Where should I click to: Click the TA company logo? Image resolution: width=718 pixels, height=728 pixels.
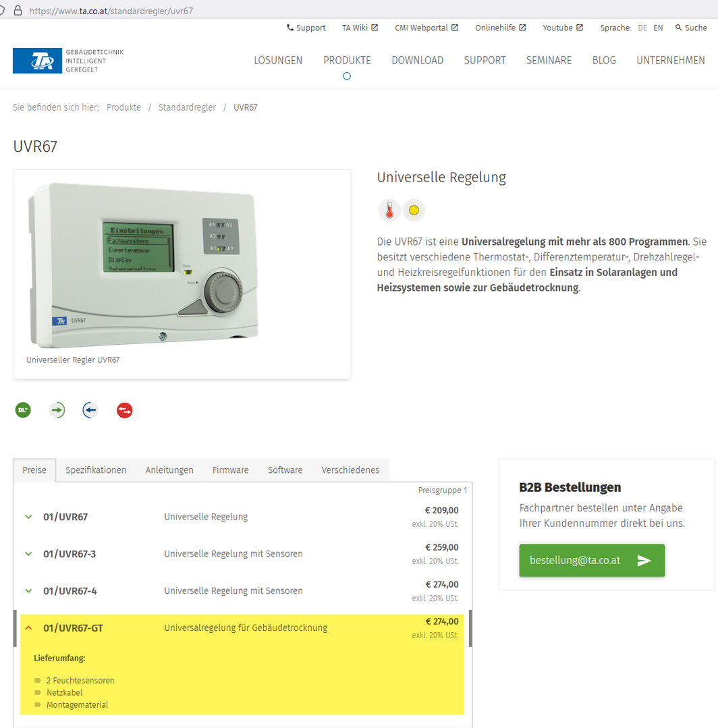[x=37, y=60]
